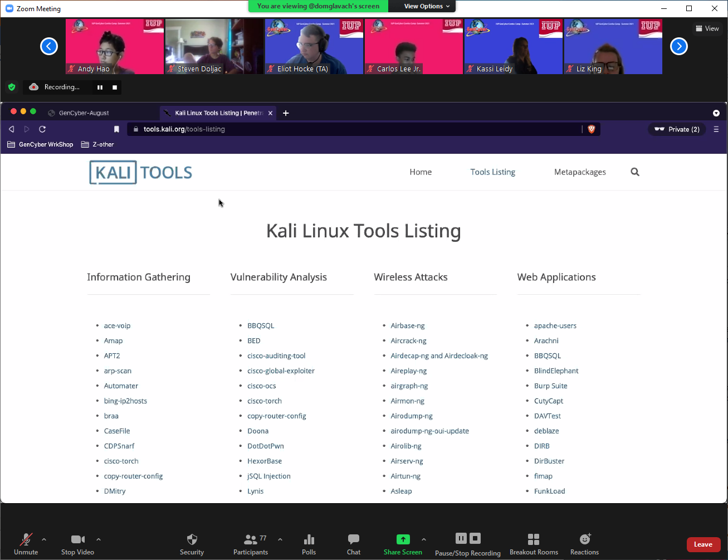The height and width of the screenshot is (560, 728).
Task: Show next participants with right arrow
Action: point(679,46)
